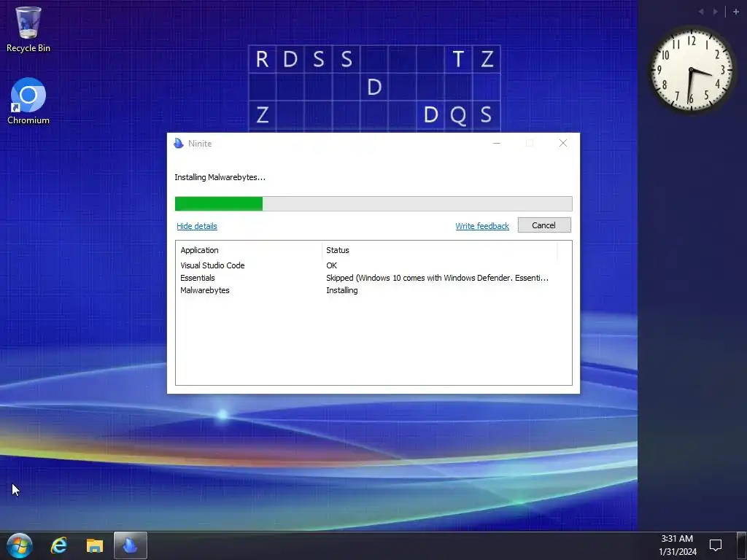This screenshot has height=560, width=747.
Task: Click the add gadget plus icon
Action: click(x=735, y=12)
